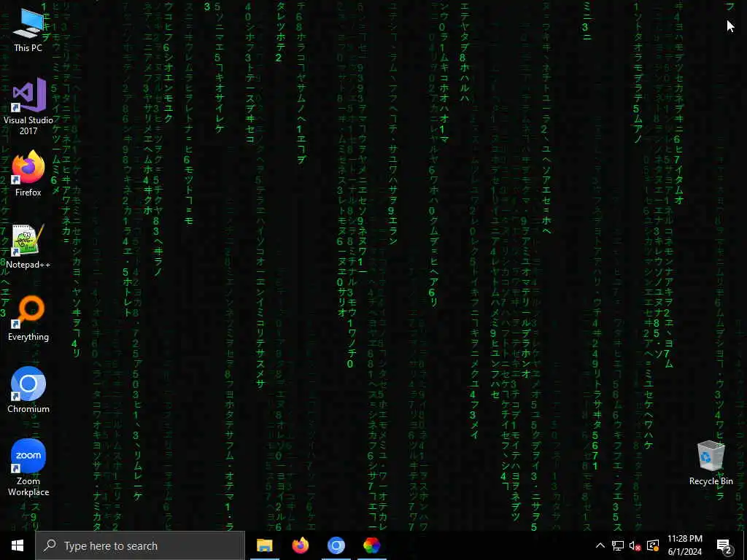Select the Firefox desktop shortcut
This screenshot has height=560, width=747.
28,174
